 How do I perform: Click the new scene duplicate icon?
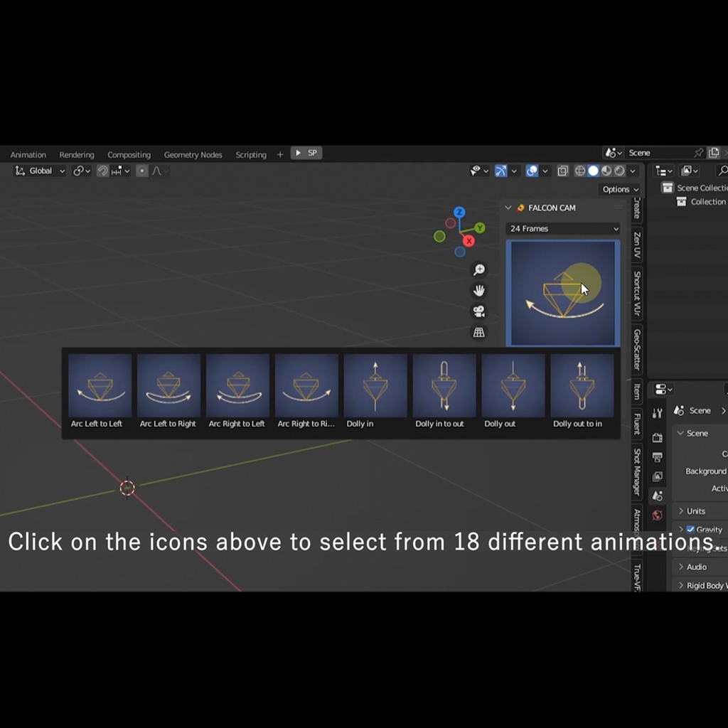coord(714,153)
